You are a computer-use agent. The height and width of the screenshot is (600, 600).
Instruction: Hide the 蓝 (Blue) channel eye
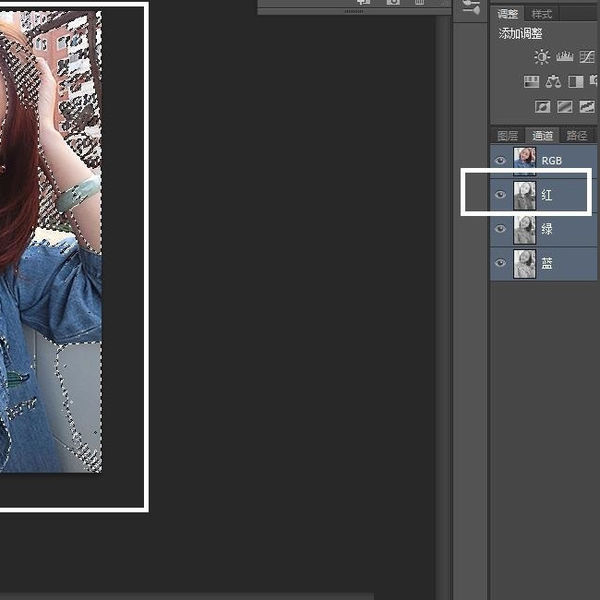[x=500, y=263]
